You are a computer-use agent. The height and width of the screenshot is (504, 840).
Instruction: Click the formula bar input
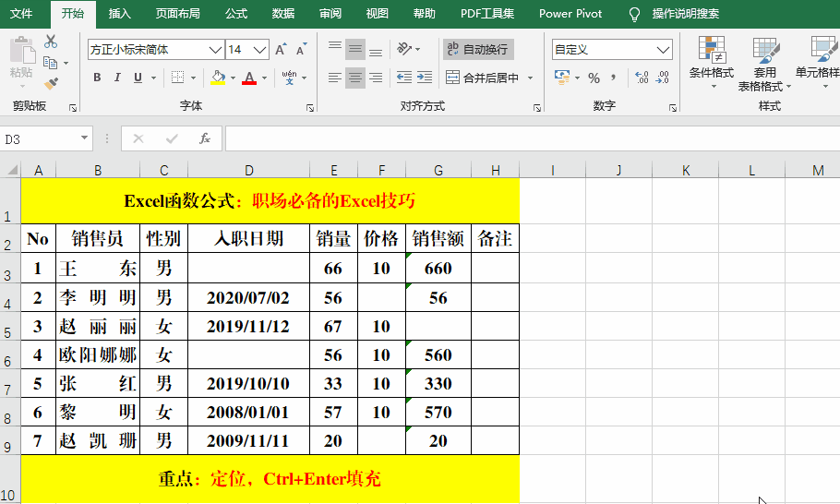point(533,138)
